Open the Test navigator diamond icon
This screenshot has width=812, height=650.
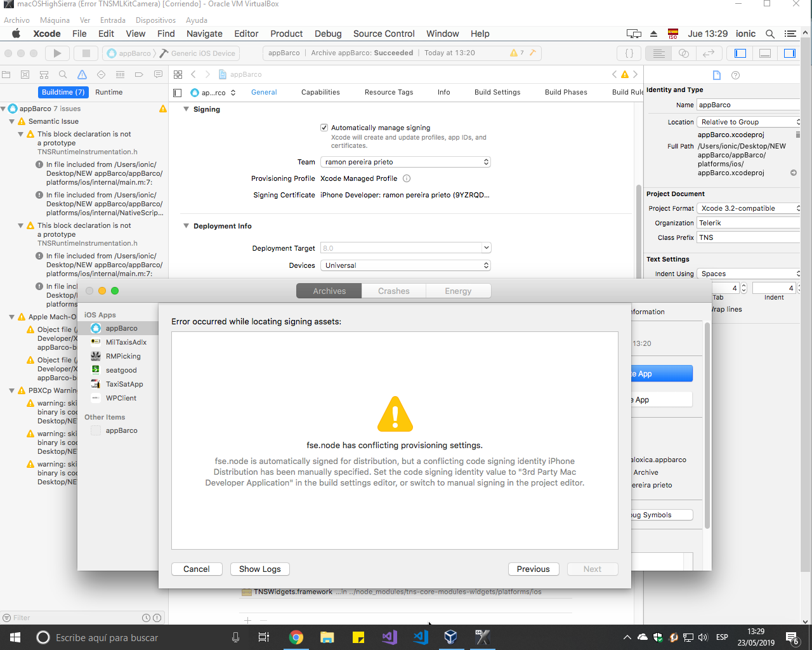point(101,74)
